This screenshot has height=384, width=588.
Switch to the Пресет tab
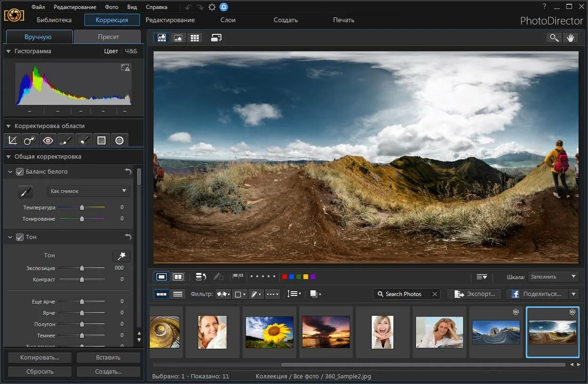[108, 37]
